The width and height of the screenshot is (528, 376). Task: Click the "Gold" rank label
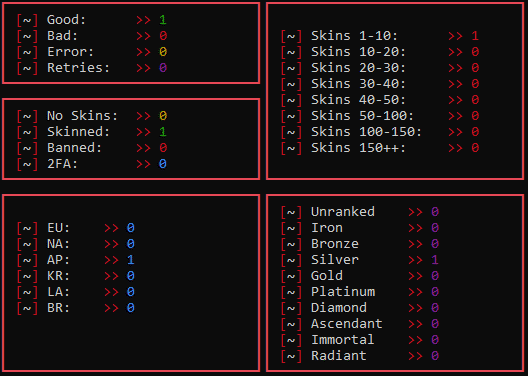tap(327, 276)
